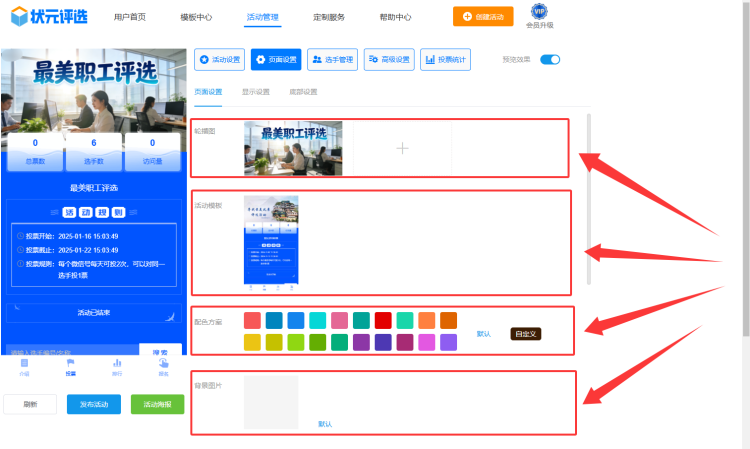Switch to the 底部设置 sub-tab
This screenshot has height=449, width=750.
coord(303,92)
